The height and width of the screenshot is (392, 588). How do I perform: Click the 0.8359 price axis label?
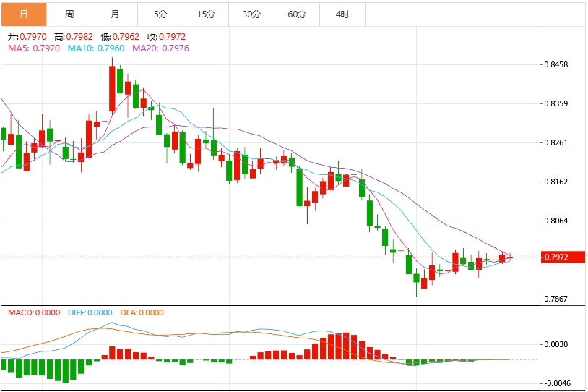pos(556,103)
